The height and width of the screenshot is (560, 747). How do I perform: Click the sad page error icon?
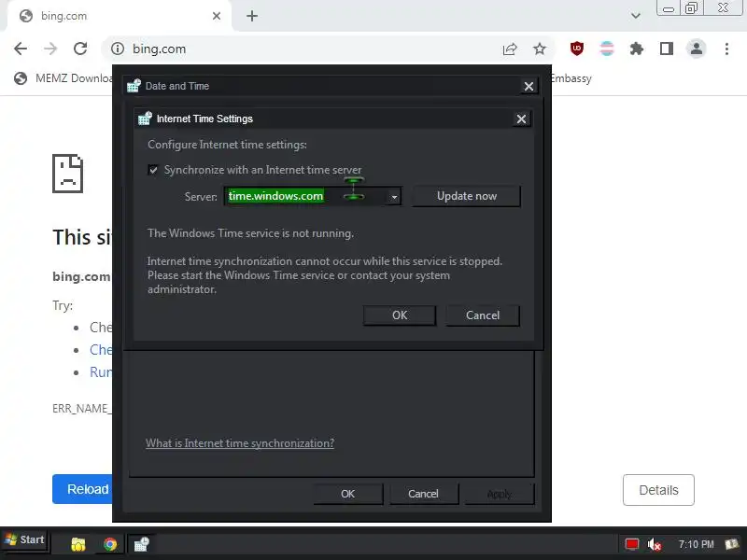click(x=67, y=174)
